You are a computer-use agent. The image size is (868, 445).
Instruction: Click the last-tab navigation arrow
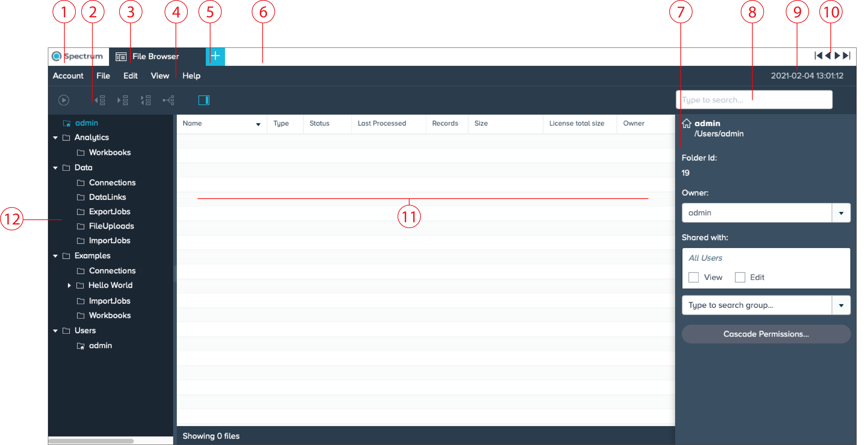tap(846, 55)
